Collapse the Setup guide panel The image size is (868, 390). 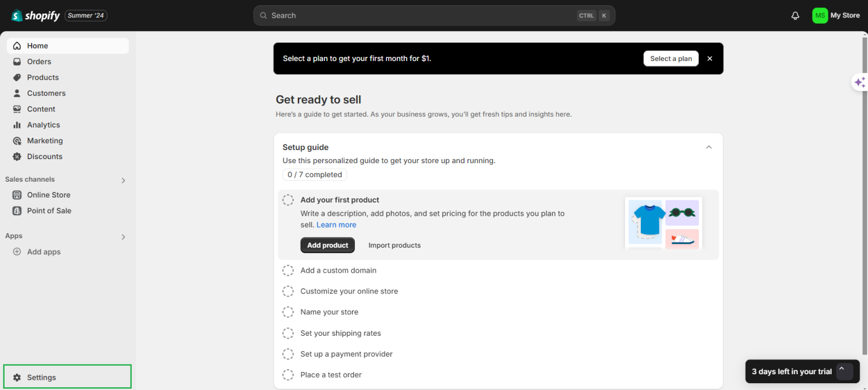point(709,147)
